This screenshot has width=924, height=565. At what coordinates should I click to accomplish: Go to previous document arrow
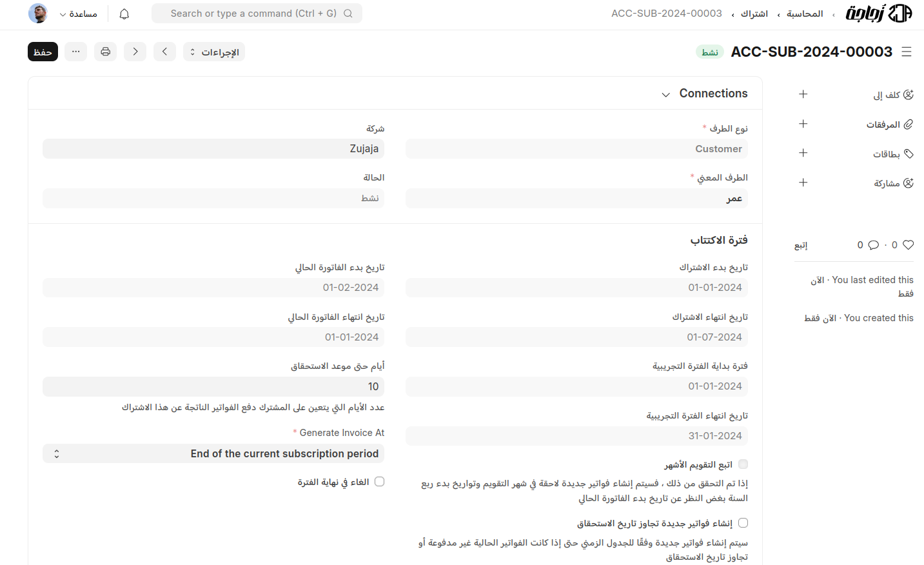[x=165, y=52]
